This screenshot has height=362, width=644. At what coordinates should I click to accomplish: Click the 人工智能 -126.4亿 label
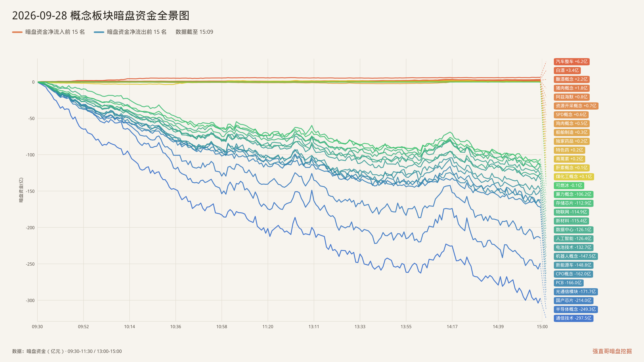pos(574,239)
